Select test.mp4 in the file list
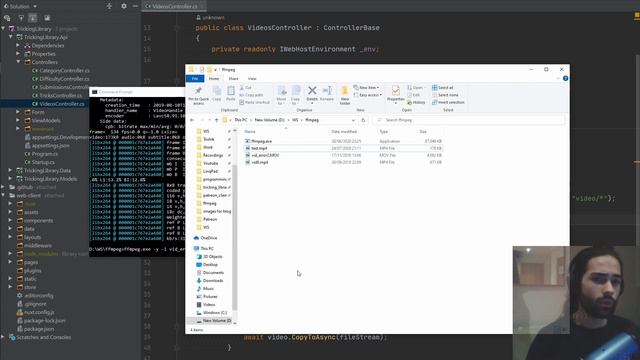The height and width of the screenshot is (360, 640). pyautogui.click(x=259, y=148)
